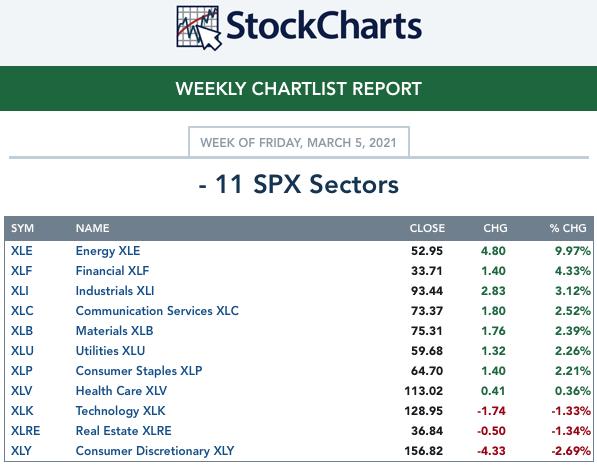
Task: Click the StockCharts logo icon
Action: [x=199, y=28]
